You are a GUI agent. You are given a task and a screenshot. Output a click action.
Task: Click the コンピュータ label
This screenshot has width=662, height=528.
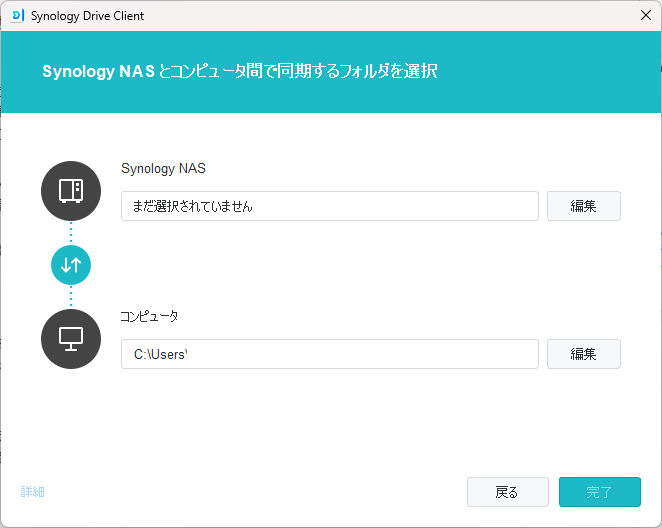point(149,317)
